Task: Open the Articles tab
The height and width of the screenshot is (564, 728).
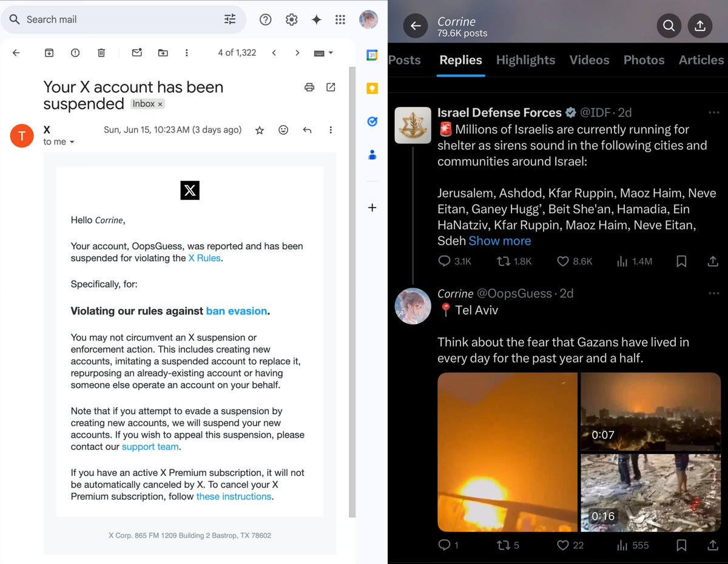Action: [x=701, y=60]
